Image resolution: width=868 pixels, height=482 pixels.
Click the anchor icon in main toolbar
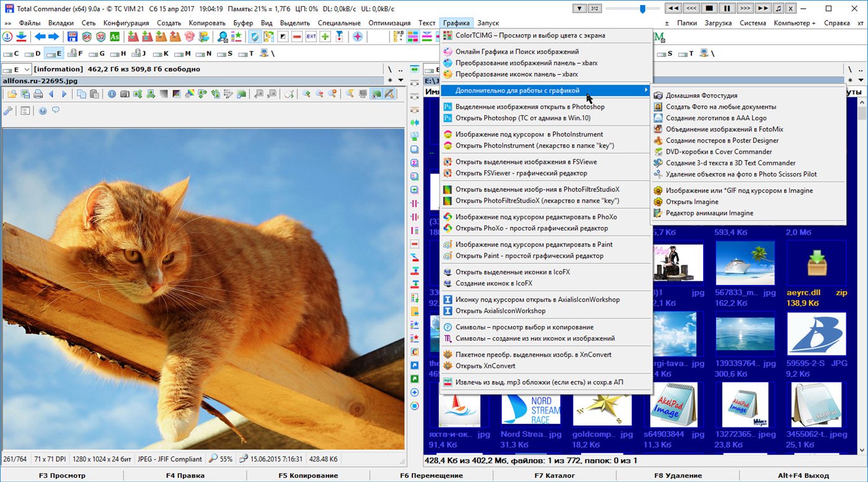coord(8,37)
